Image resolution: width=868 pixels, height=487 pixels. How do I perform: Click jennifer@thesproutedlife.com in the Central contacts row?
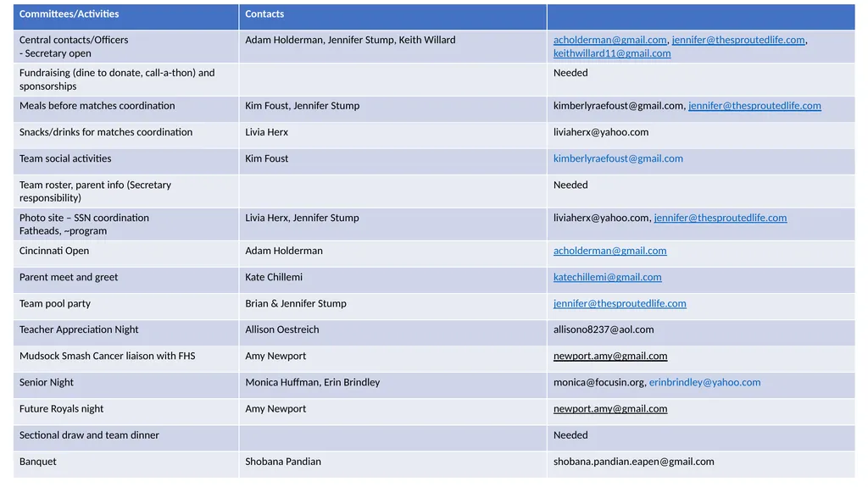tap(738, 40)
